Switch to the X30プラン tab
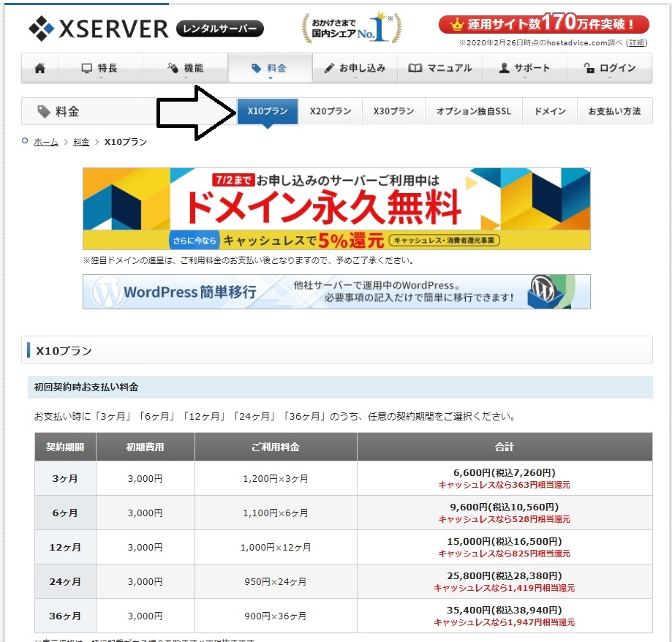 [x=393, y=111]
